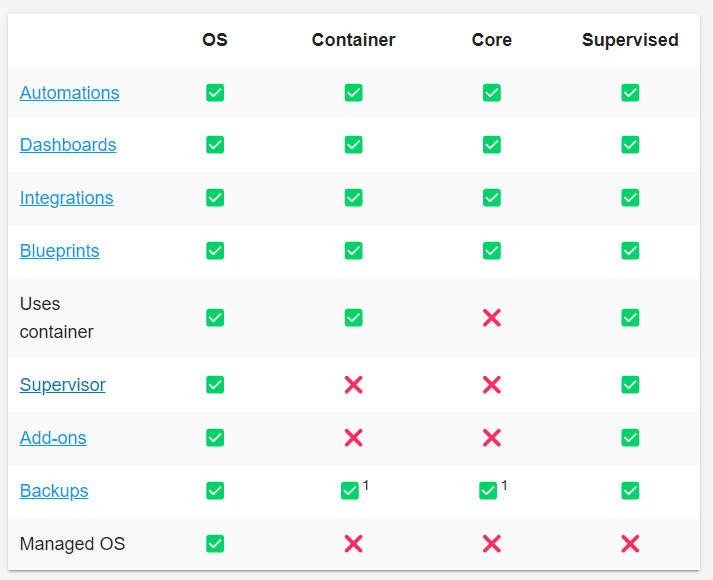Click the Supervised column header
Screen dimensions: 713x580
tap(630, 40)
